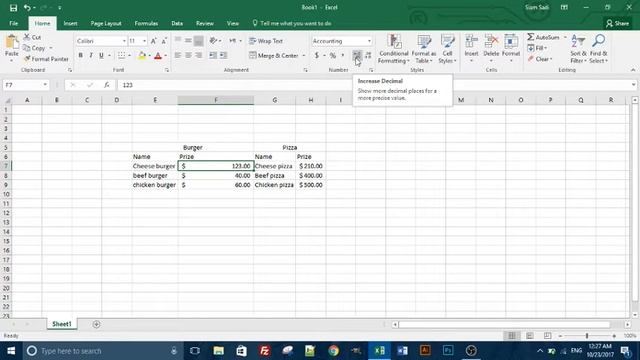Open Sort & Filter menu
This screenshot has width=640, height=360.
pyautogui.click(x=578, y=49)
